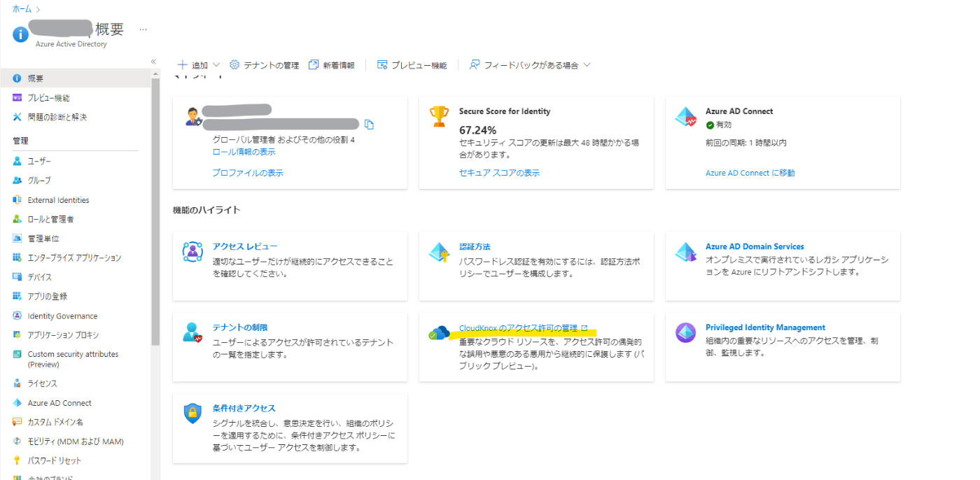The width and height of the screenshot is (980, 480).
Task: Open the ロール情報の表示 link
Action: (244, 152)
